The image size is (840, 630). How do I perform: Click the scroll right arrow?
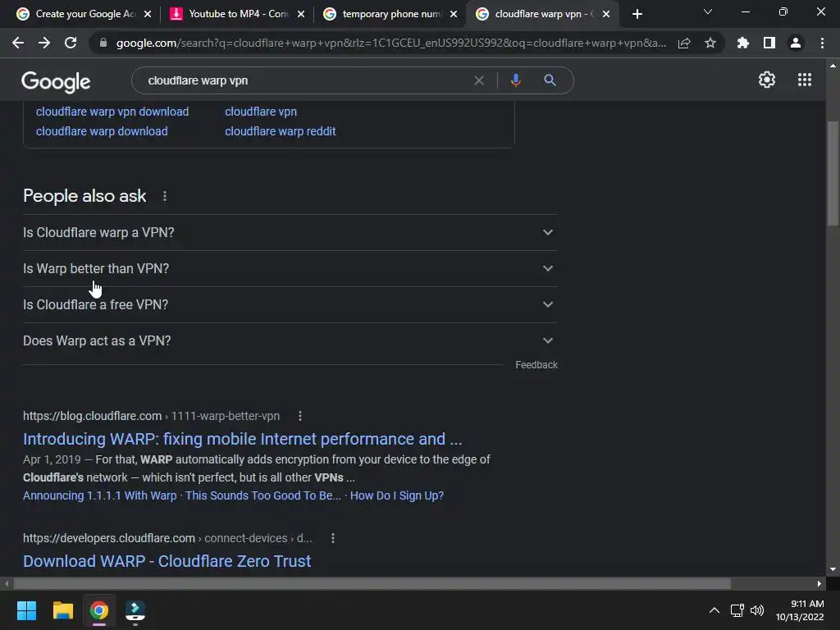(x=819, y=583)
